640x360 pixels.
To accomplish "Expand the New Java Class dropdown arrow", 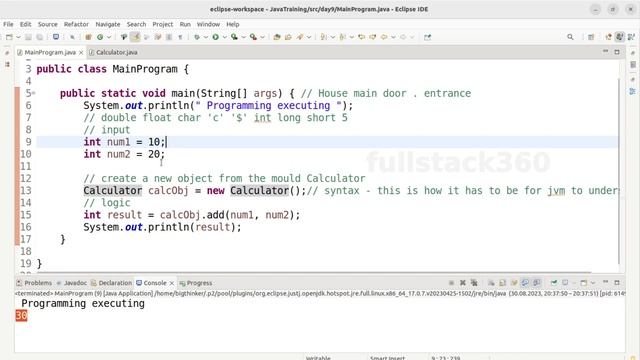I will [109, 37].
